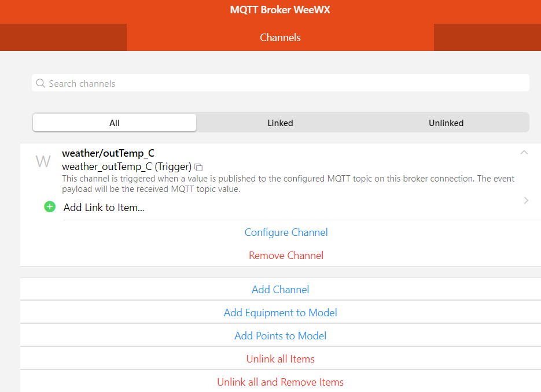Click the magnifier icon in the search bar

pyautogui.click(x=41, y=83)
